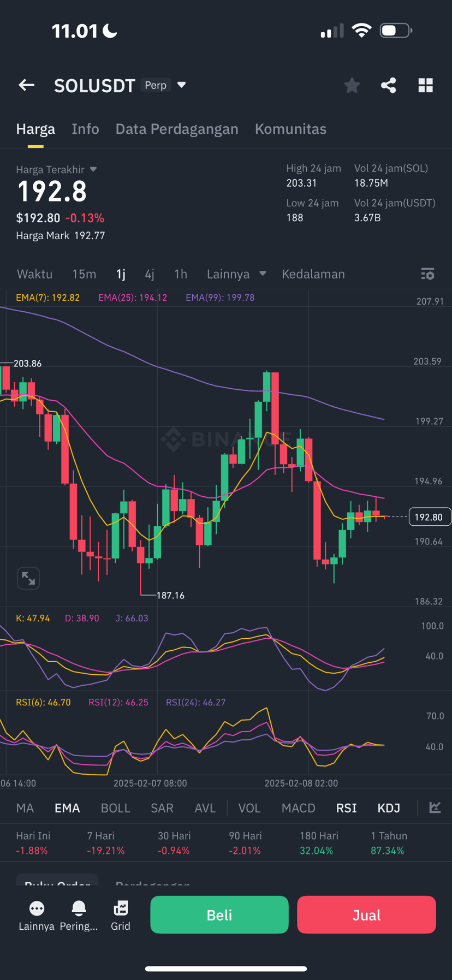
Task: Select the Waktu chart view
Action: [x=34, y=274]
